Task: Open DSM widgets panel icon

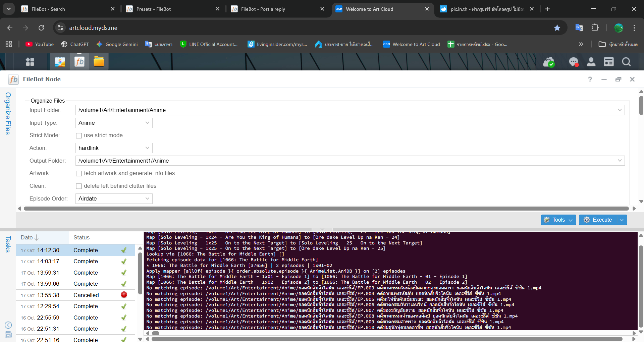Action: tap(608, 62)
